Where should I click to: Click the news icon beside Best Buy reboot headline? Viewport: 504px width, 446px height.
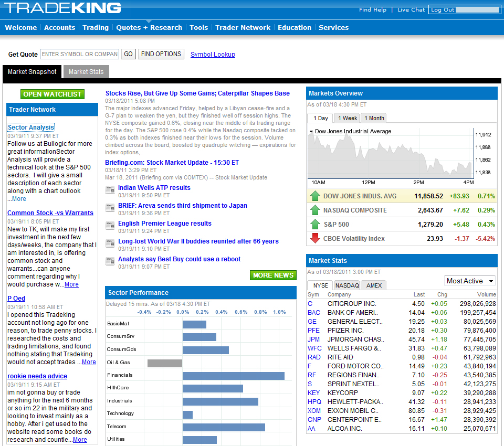click(x=110, y=261)
